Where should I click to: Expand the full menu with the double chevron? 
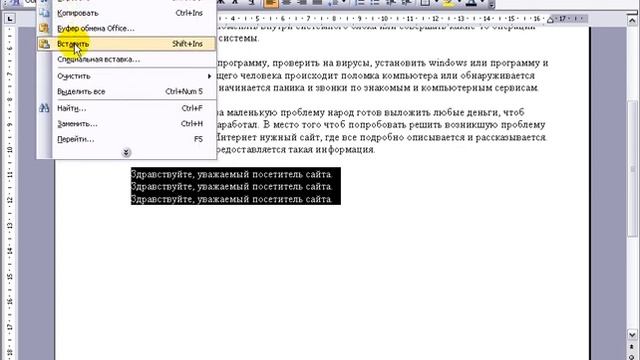126,152
